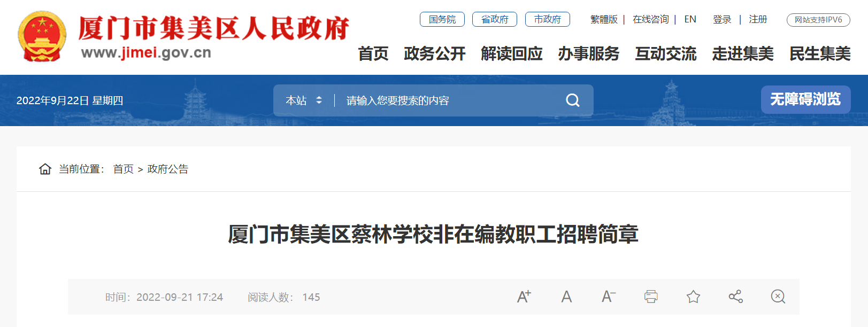Open the 本站 search scope dropdown
This screenshot has width=868, height=327.
(x=304, y=100)
